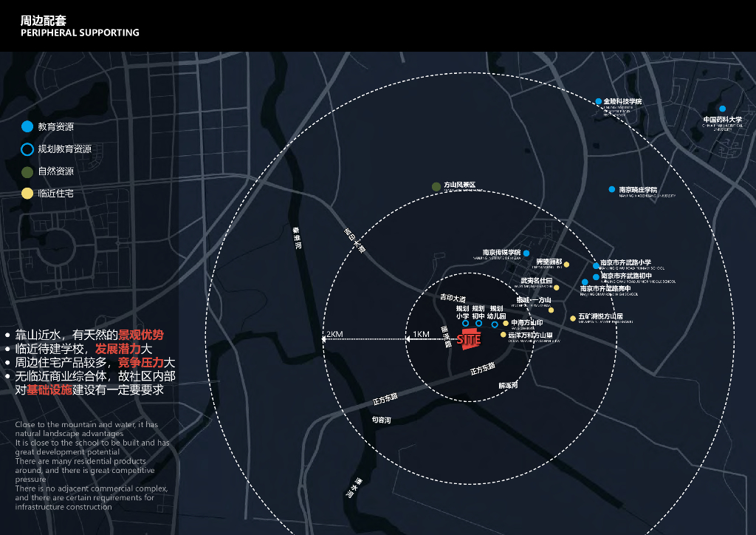
Task: Click the PERIPHERAL SUPPORTING subtitle
Action: click(x=80, y=33)
